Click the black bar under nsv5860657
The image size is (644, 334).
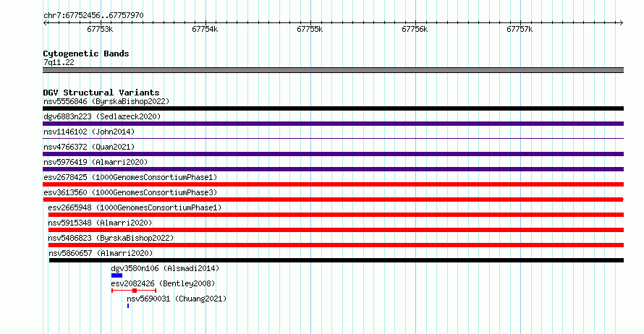coord(336,260)
